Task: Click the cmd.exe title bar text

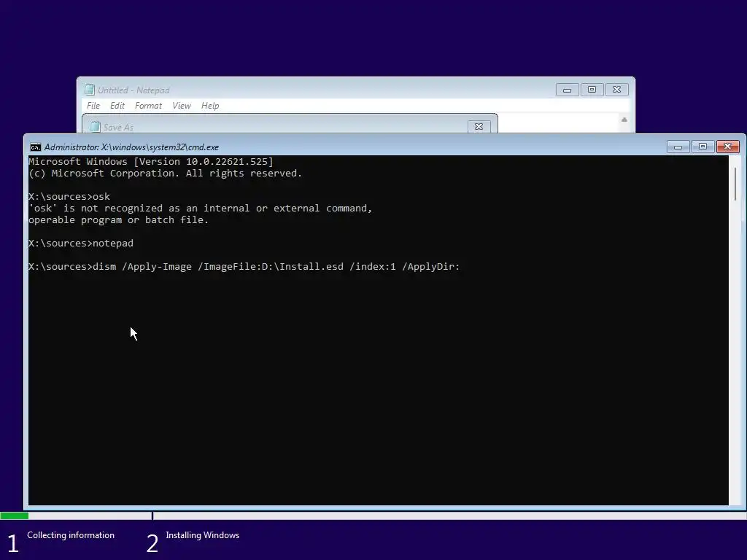Action: 131,147
